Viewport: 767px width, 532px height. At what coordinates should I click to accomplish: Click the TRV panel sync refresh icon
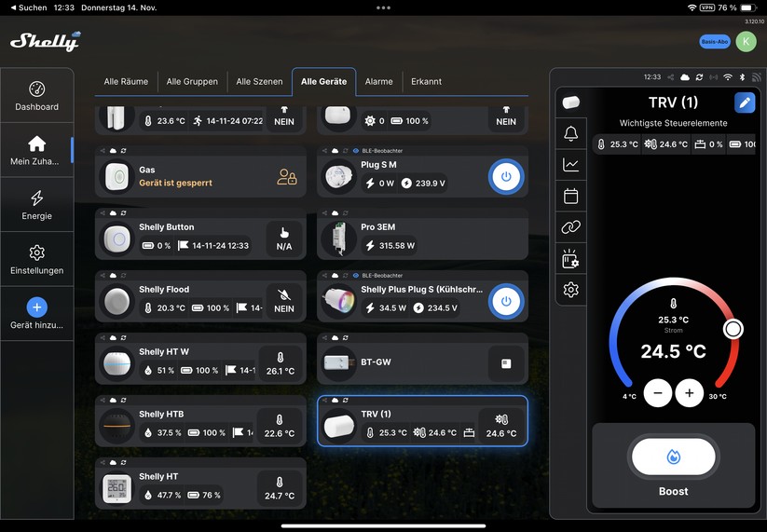pos(700,77)
